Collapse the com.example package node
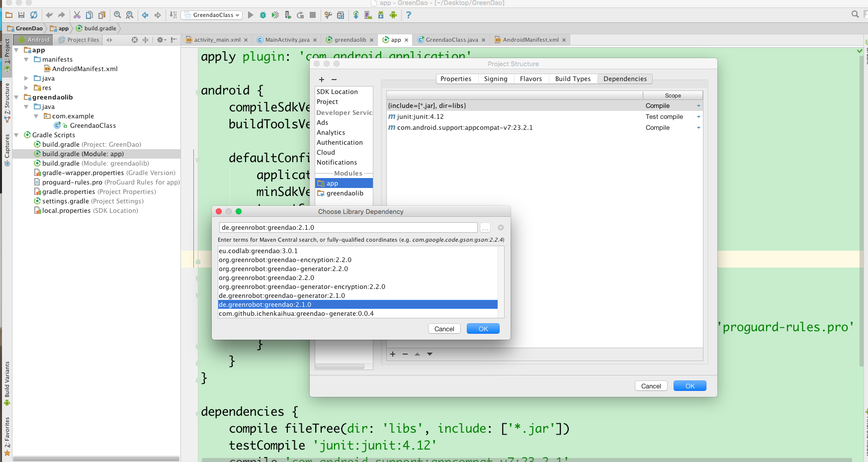 36,116
